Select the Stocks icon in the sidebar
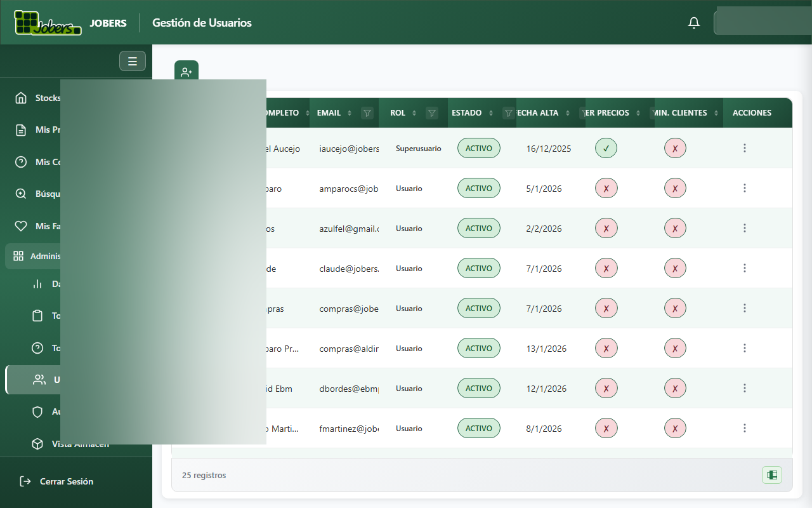Screen dimensions: 812x508 click(21, 98)
